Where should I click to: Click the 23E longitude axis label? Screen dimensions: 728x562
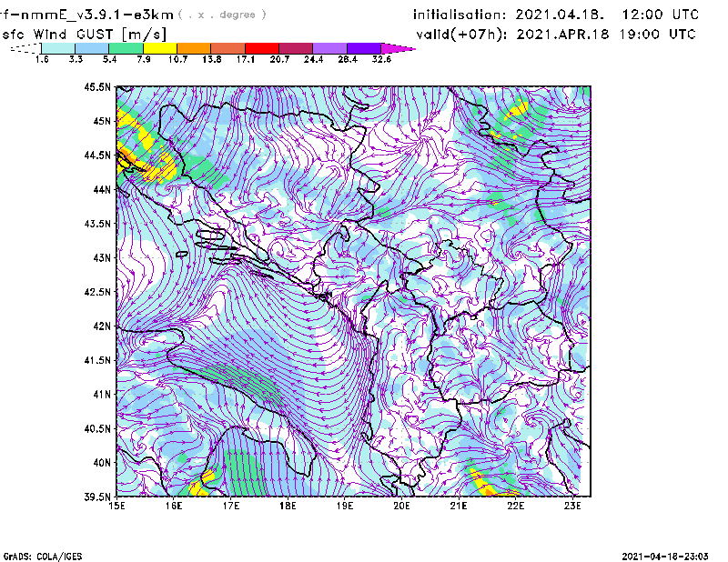(x=572, y=507)
